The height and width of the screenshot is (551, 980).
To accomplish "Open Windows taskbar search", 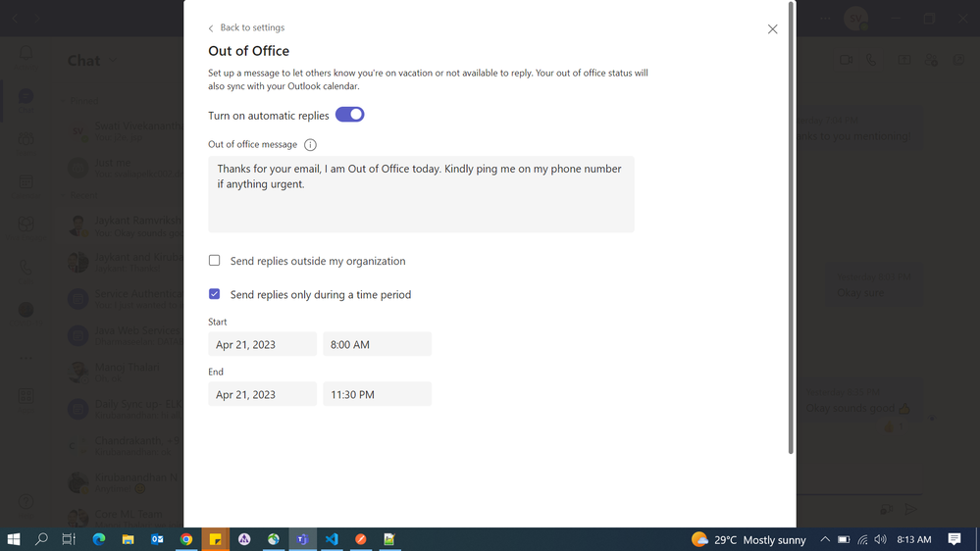I will 41,539.
